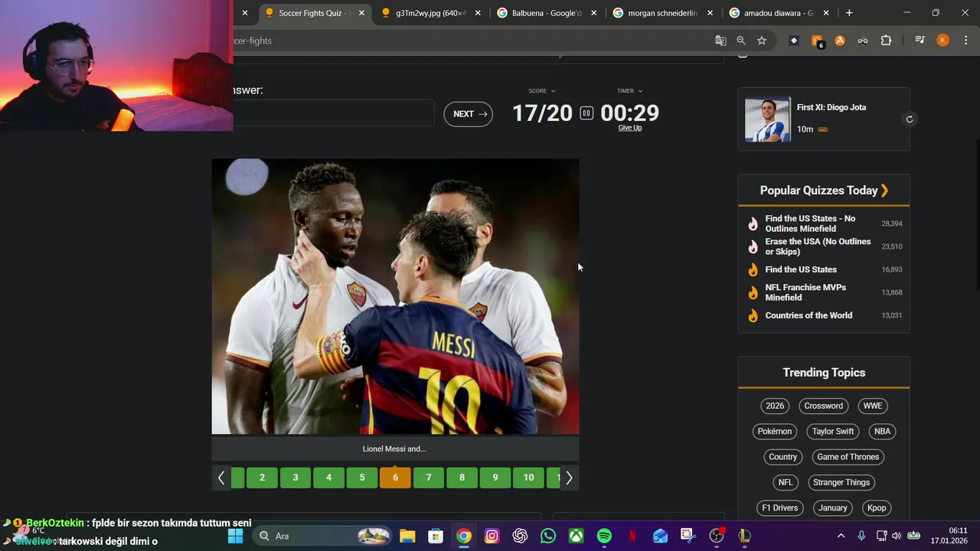
Task: Go to previous question page arrow
Action: (x=220, y=478)
